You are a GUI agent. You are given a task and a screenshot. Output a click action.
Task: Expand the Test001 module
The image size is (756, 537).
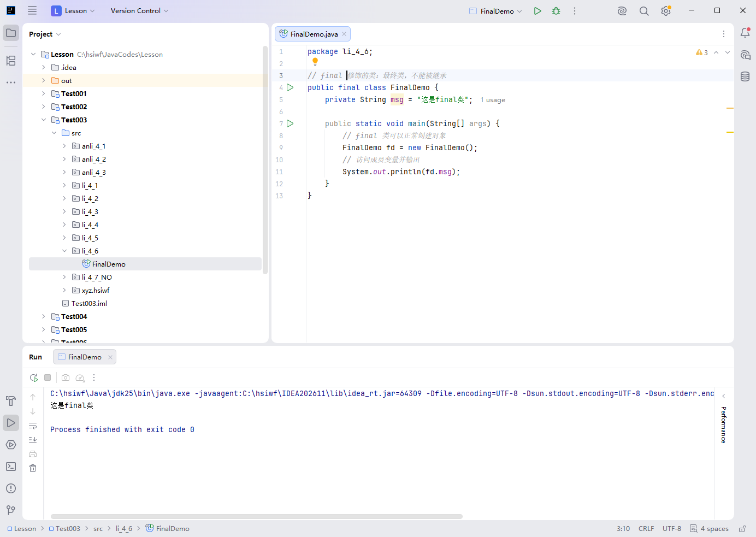(44, 93)
